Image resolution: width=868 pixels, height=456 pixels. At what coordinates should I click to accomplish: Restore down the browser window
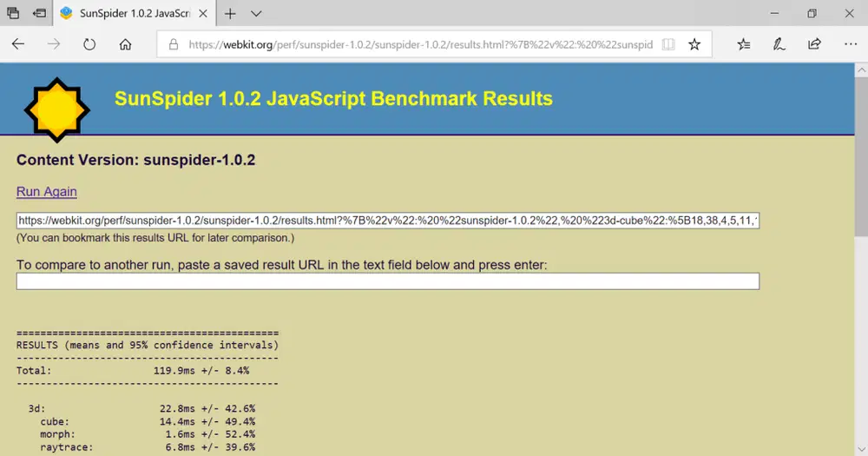point(812,13)
